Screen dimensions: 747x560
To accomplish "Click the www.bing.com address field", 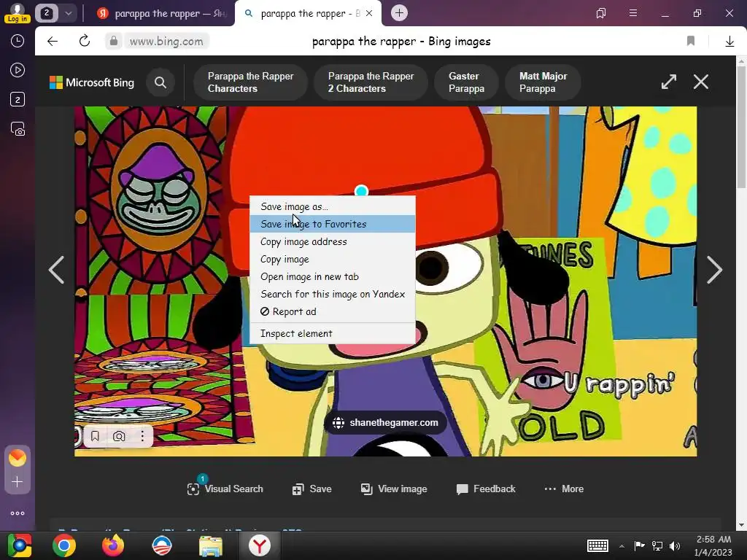I will (166, 42).
